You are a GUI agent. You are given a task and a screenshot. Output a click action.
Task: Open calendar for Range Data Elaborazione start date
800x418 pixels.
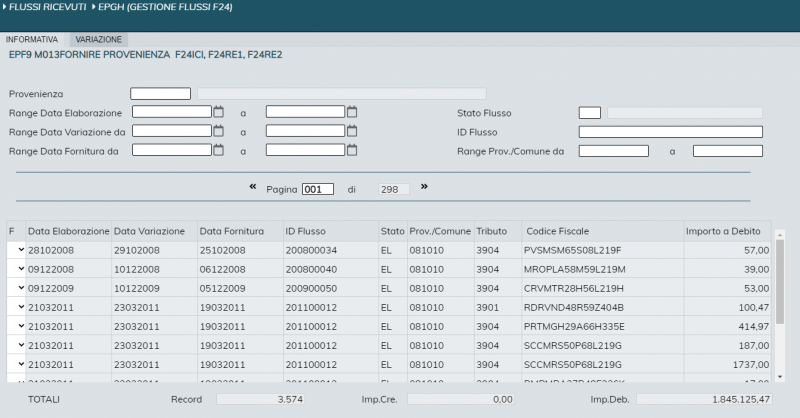[x=218, y=113]
